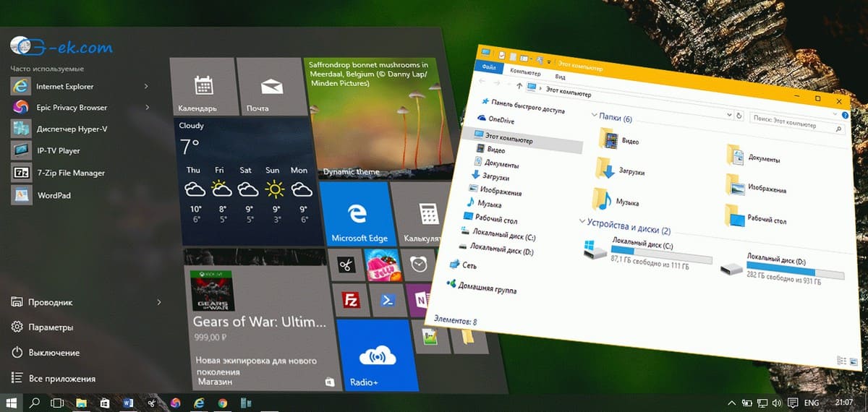Refresh the Этот компьютер view

pos(738,116)
